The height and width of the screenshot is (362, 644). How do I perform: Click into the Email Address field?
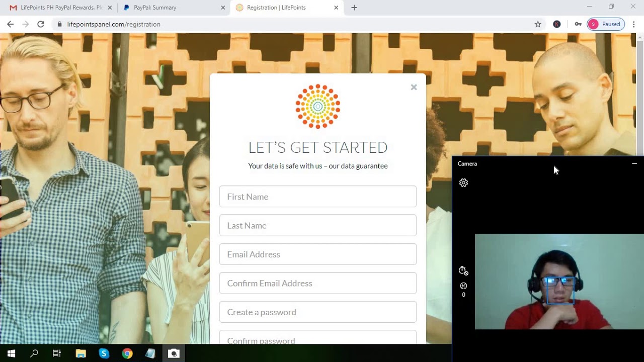[318, 254]
